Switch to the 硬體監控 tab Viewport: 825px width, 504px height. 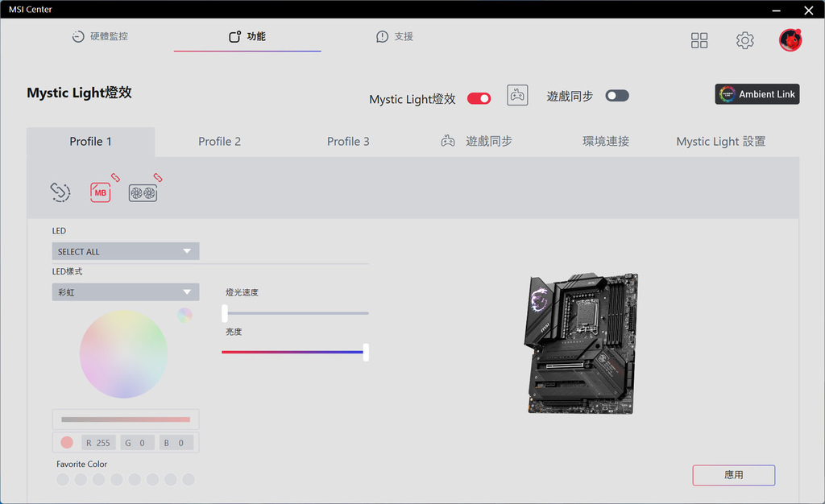coord(100,36)
